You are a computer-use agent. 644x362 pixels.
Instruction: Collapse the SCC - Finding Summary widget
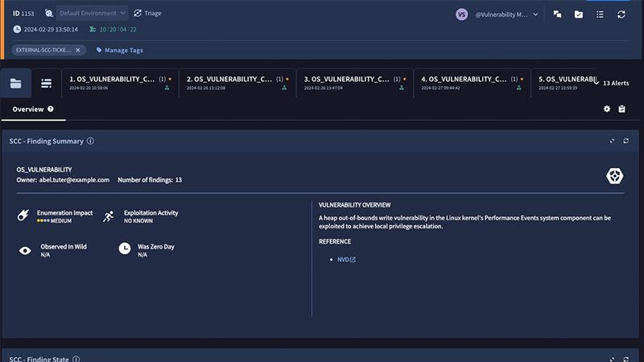tap(612, 141)
